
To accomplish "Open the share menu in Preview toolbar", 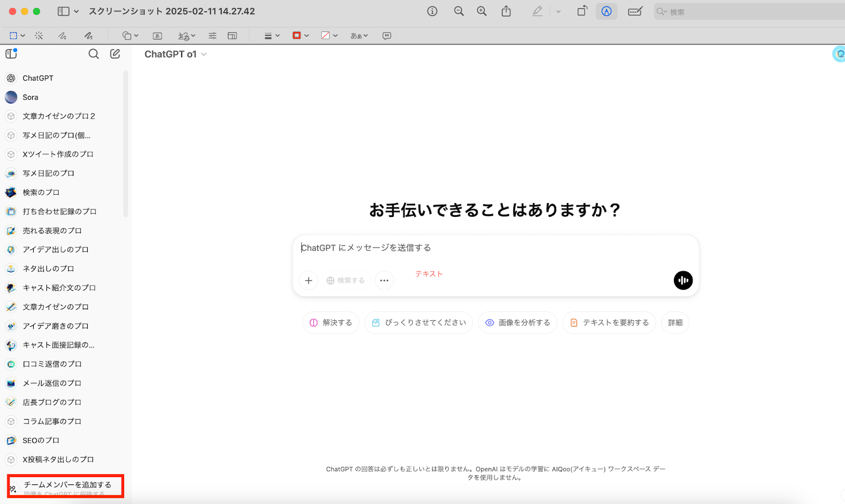I will 506,11.
